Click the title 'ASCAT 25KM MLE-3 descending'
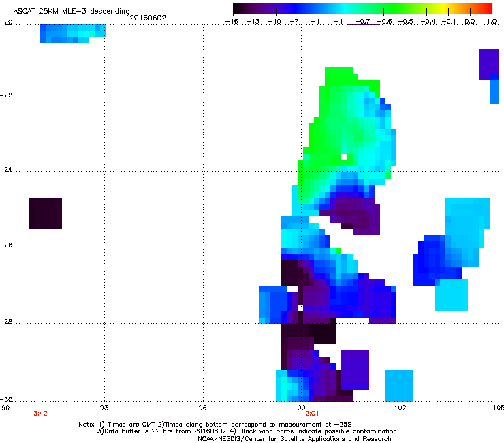This screenshot has height=443, width=504. (x=72, y=11)
